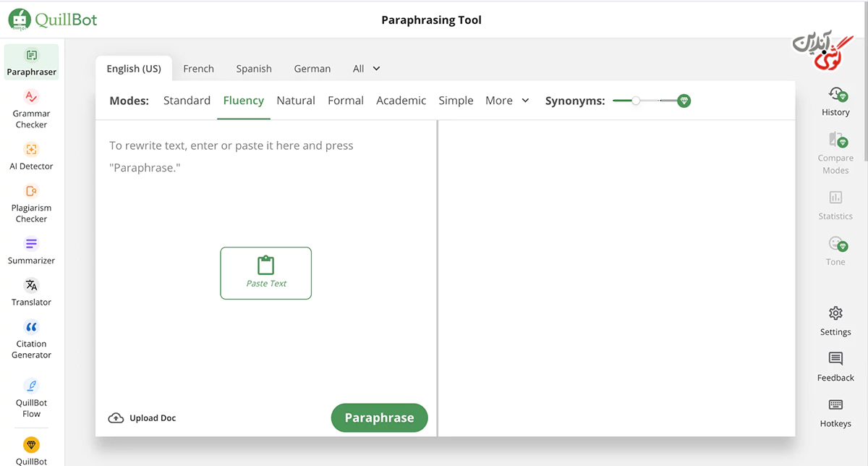Open the Translator tool
The image size is (868, 466).
pos(31,292)
